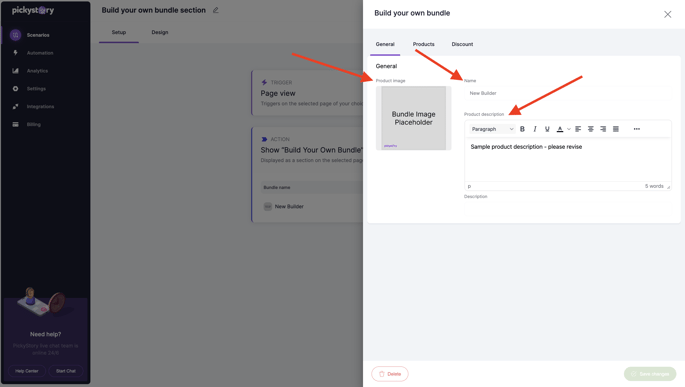Align description text to the right
This screenshot has height=387, width=685.
point(603,129)
